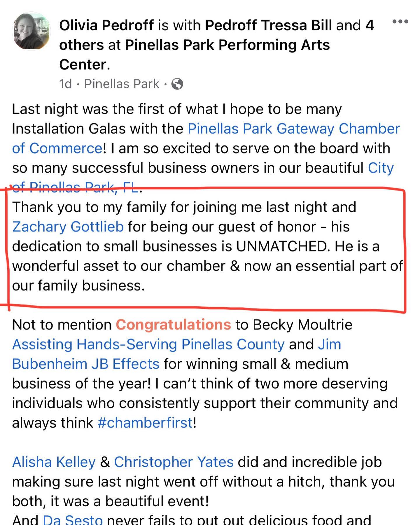Open the Pinellas Park location link
This screenshot has height=525, width=420.
coord(122,84)
